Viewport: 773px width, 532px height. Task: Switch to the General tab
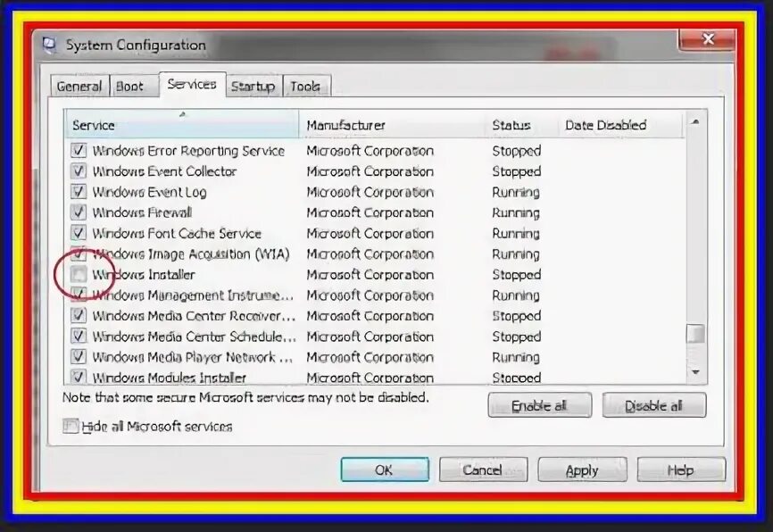click(79, 87)
